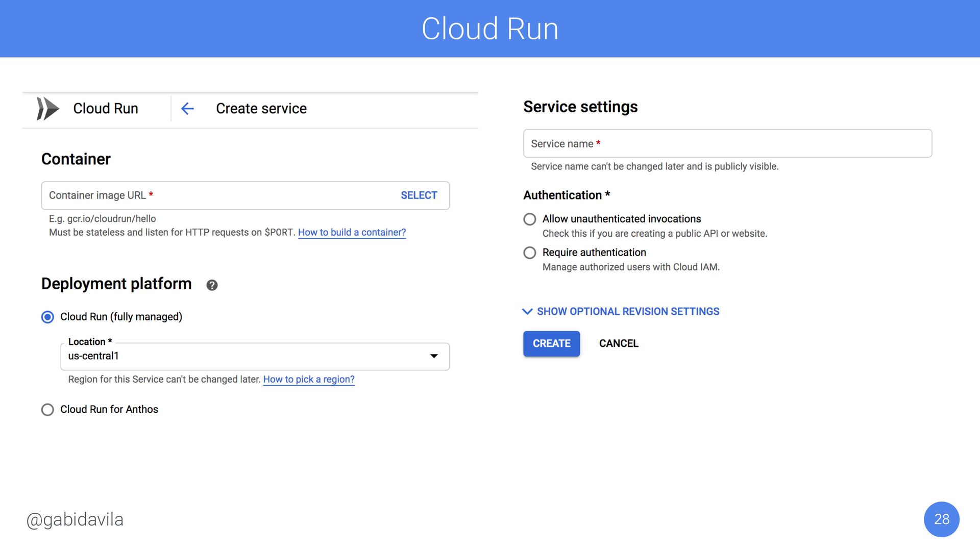Click the CREATE button
Image resolution: width=980 pixels, height=551 pixels.
551,344
